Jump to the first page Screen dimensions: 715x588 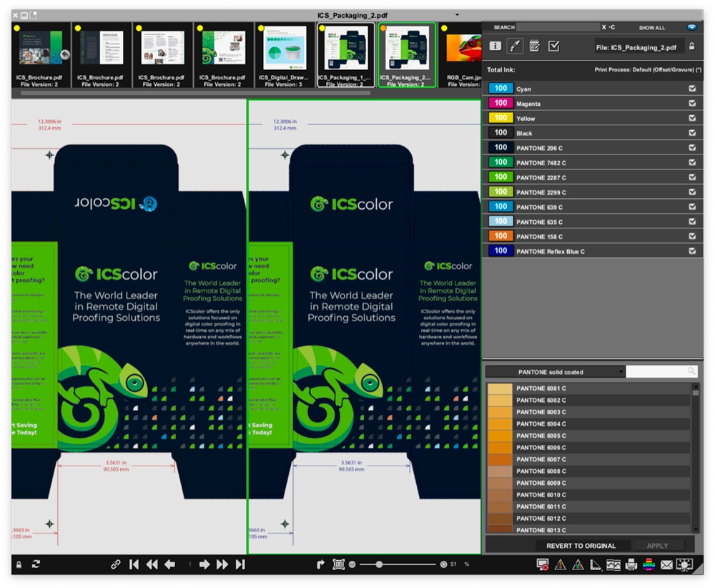point(134,564)
